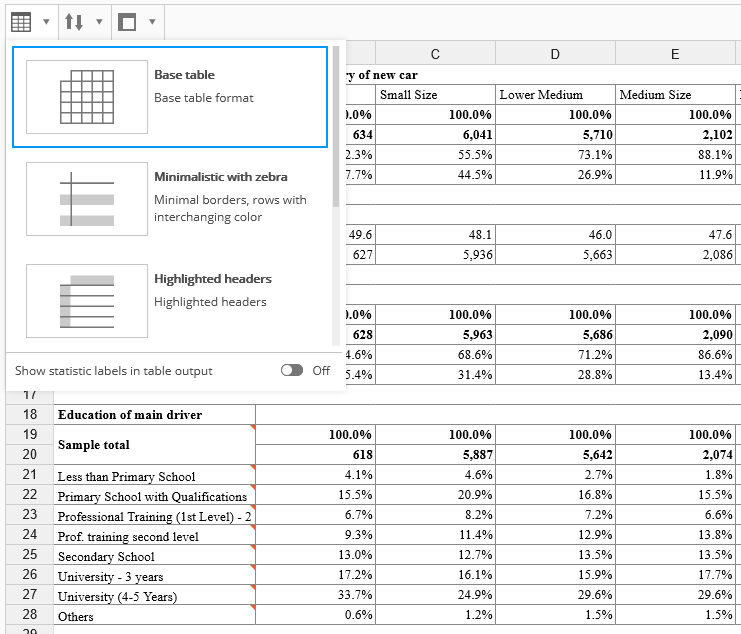Click cell with value 55.5%
This screenshot has height=634, width=741.
pyautogui.click(x=435, y=154)
